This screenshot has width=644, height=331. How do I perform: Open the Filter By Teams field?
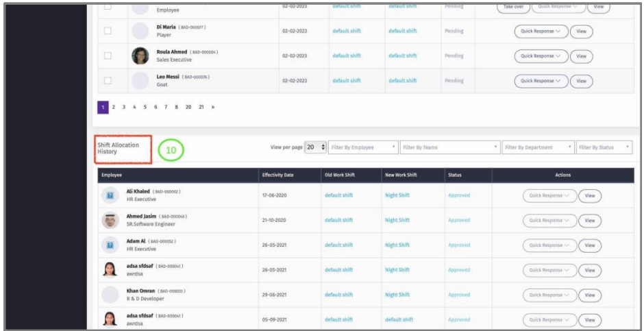pos(449,147)
